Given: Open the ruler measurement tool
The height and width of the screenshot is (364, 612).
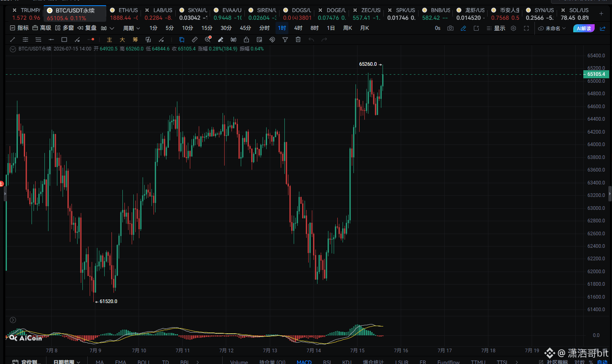Looking at the screenshot, I should click(195, 40).
